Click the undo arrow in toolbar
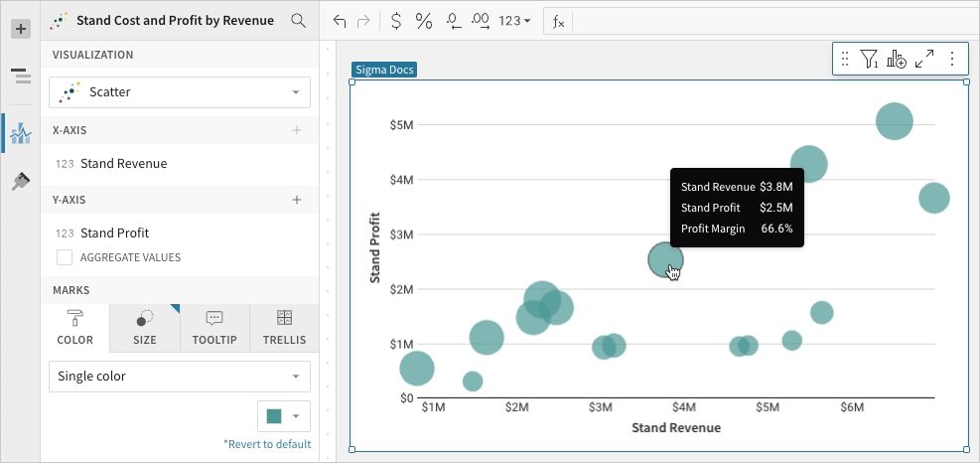980x463 pixels. coord(340,20)
